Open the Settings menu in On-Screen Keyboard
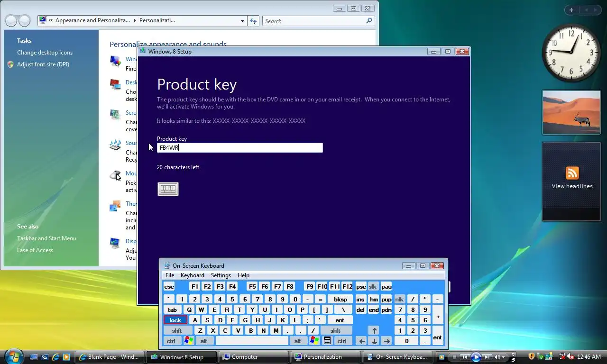 [x=221, y=275]
